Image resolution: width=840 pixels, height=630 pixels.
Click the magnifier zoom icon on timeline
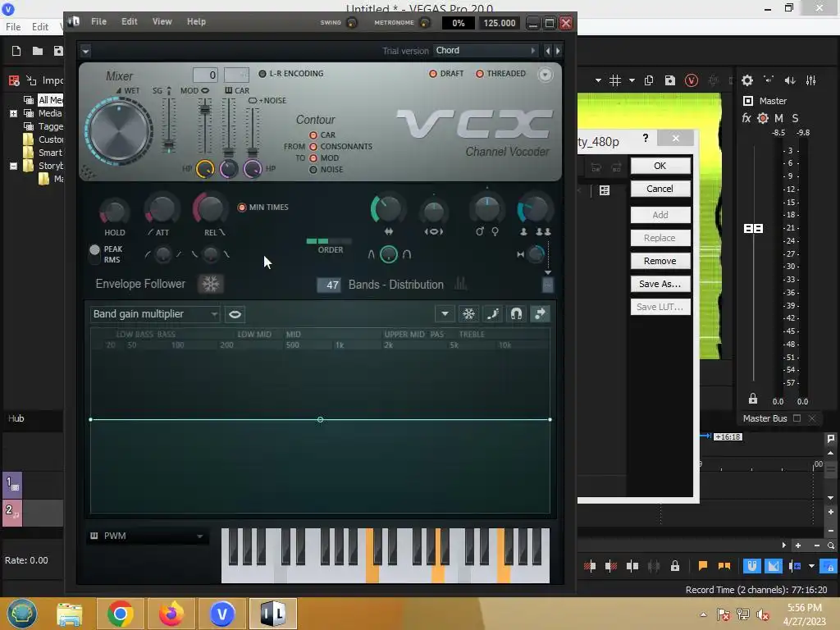tap(831, 546)
